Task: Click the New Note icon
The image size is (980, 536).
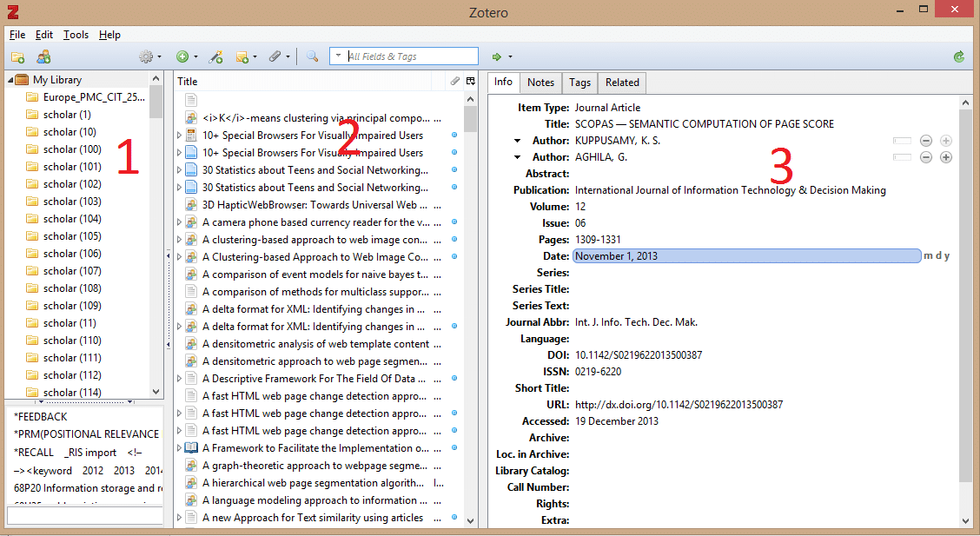Action: pyautogui.click(x=243, y=57)
